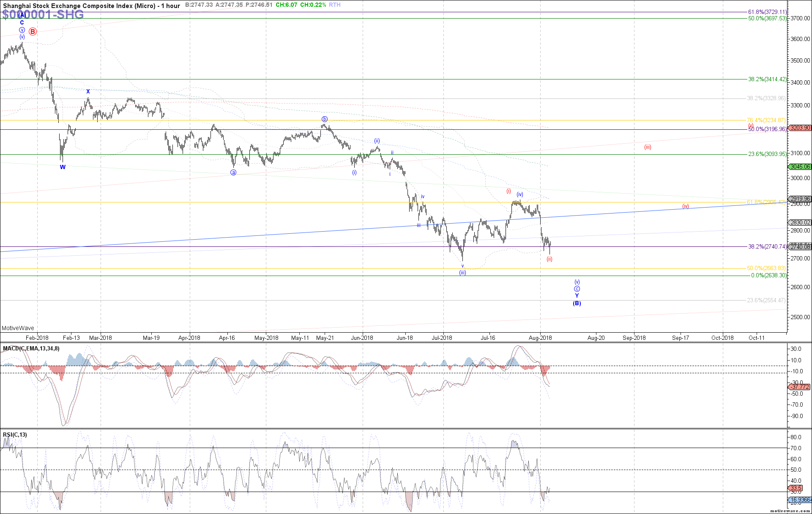Select the red circled 'B' wave label
The height and width of the screenshot is (514, 812).
[33, 31]
